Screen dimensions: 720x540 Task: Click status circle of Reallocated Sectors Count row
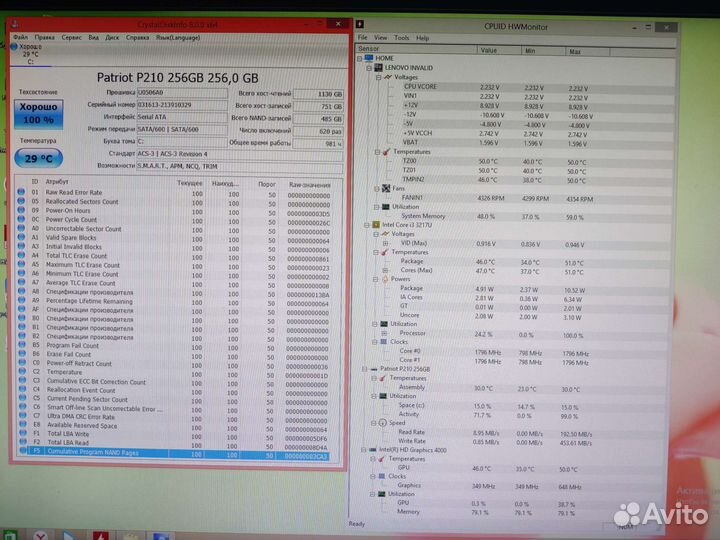[21, 201]
